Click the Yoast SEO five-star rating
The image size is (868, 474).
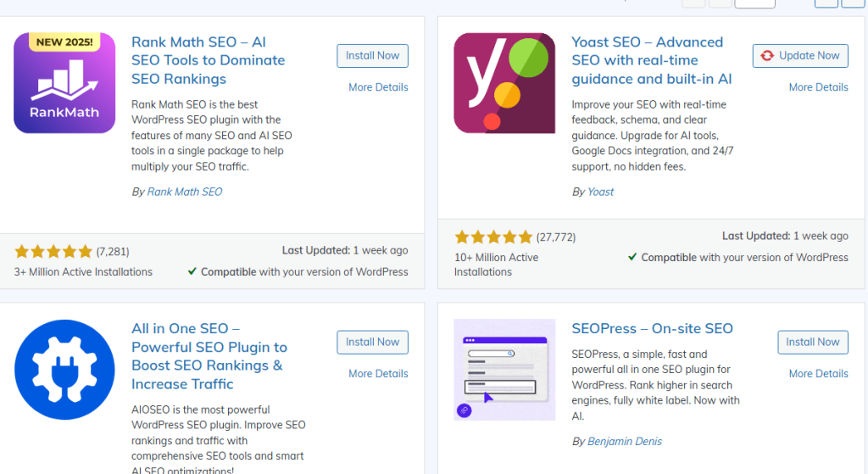click(493, 237)
